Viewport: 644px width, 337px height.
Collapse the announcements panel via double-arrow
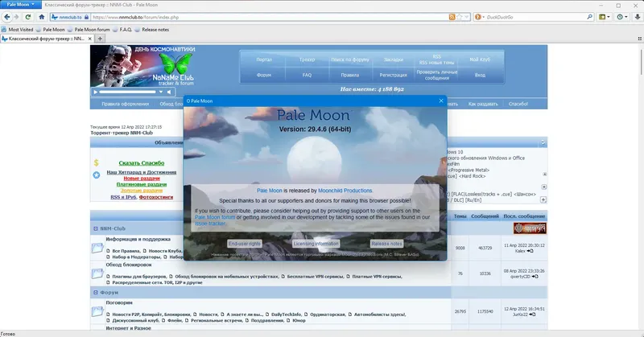(543, 142)
